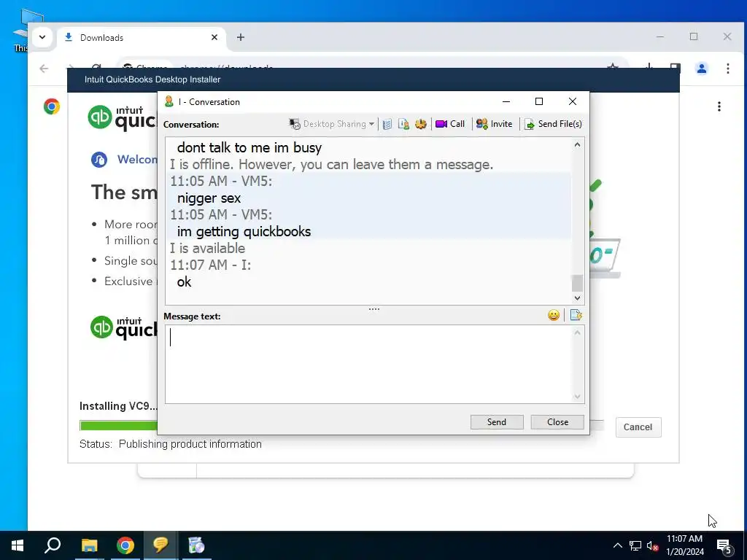Click Send File(s) in the toolbar
Screen dimensions: 747x560
(x=553, y=124)
